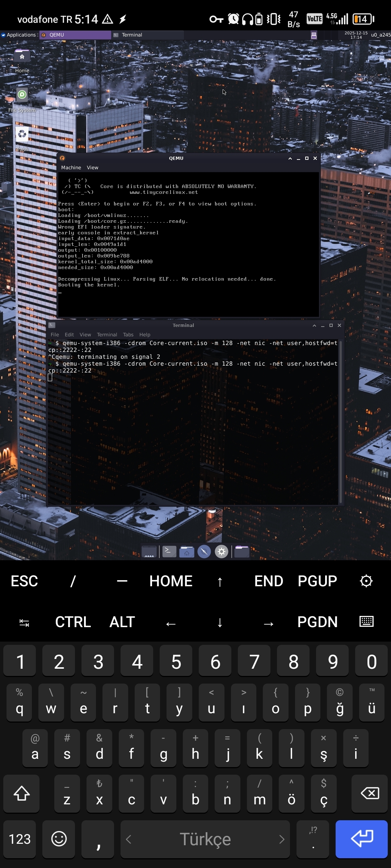
Task: Open the settings gear icon in dock
Action: click(x=222, y=552)
